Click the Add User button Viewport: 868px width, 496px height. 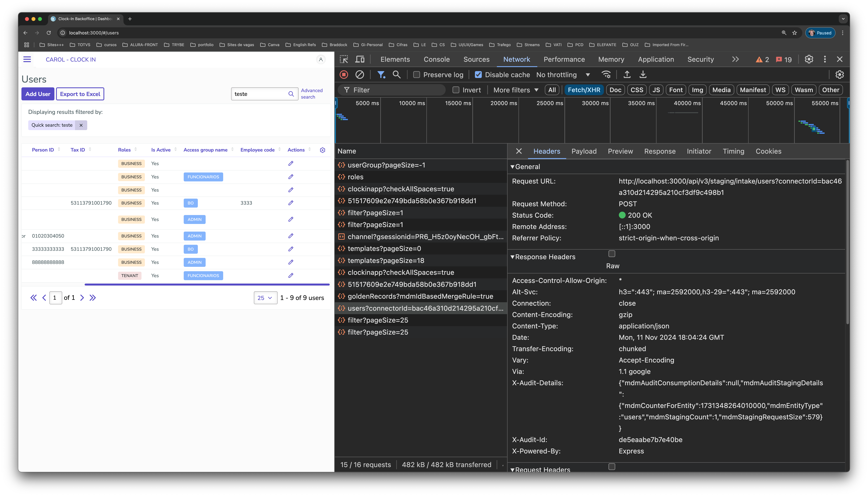38,94
